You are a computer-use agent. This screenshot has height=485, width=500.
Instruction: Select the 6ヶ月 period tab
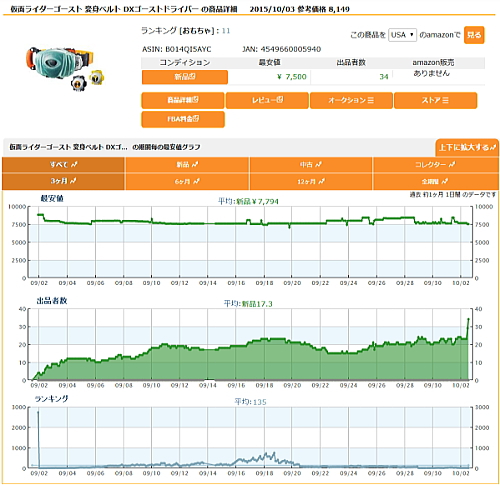[187, 182]
